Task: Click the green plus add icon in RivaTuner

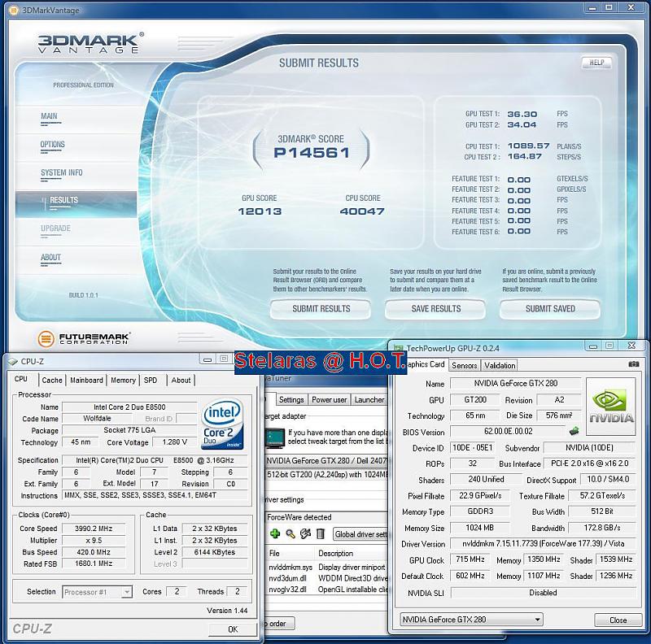Action: point(275,533)
